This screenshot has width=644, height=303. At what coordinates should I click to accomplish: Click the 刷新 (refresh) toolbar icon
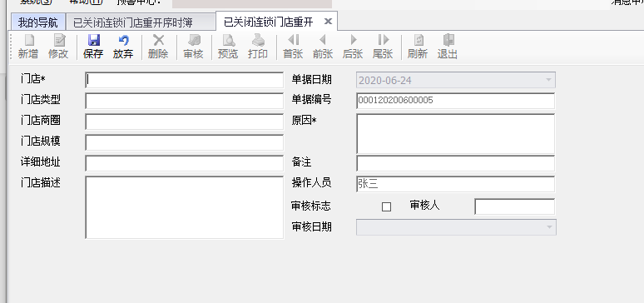[x=418, y=47]
